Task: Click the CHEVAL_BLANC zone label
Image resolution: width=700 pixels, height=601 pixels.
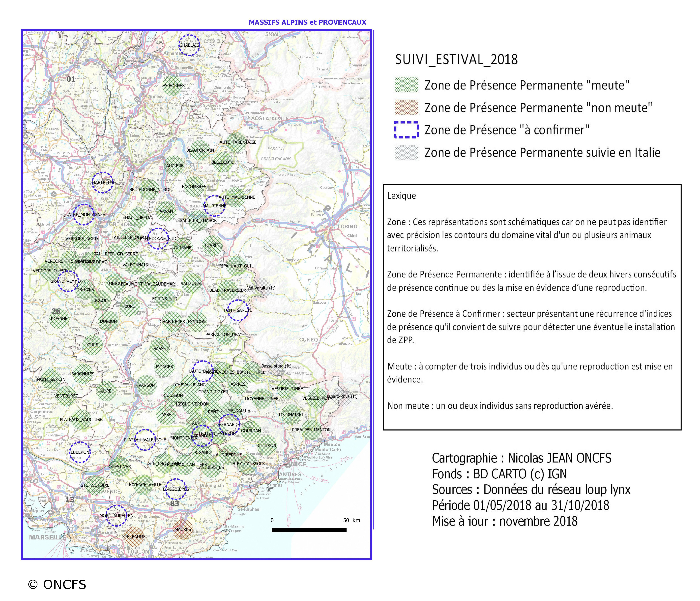Action: [190, 385]
